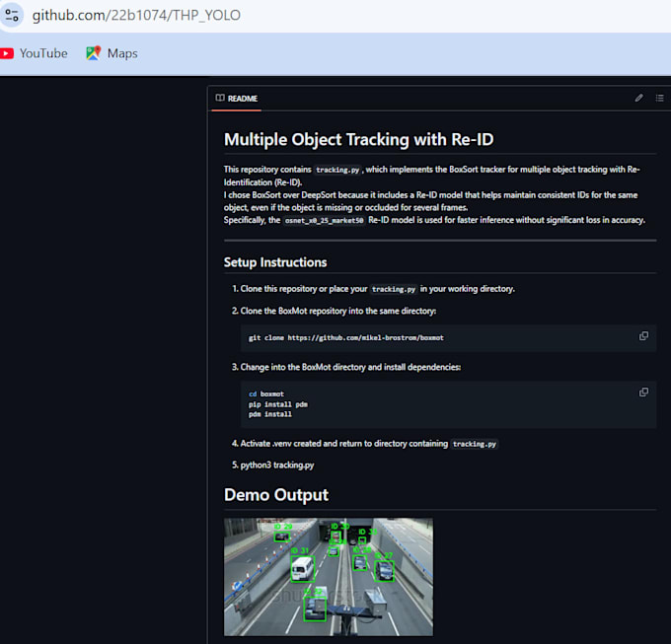
Task: Click the github.com/22b1074/THP_YOLO address bar
Action: pyautogui.click(x=136, y=16)
